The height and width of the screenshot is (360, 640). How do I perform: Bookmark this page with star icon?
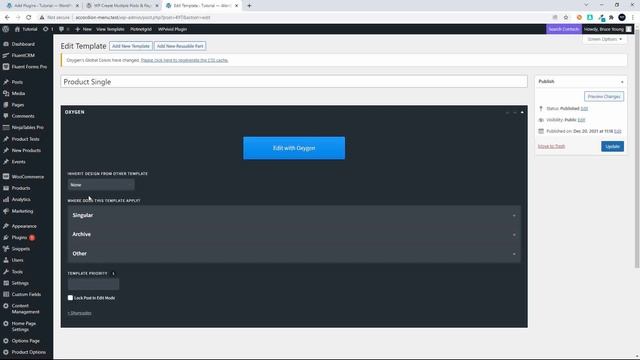point(566,18)
